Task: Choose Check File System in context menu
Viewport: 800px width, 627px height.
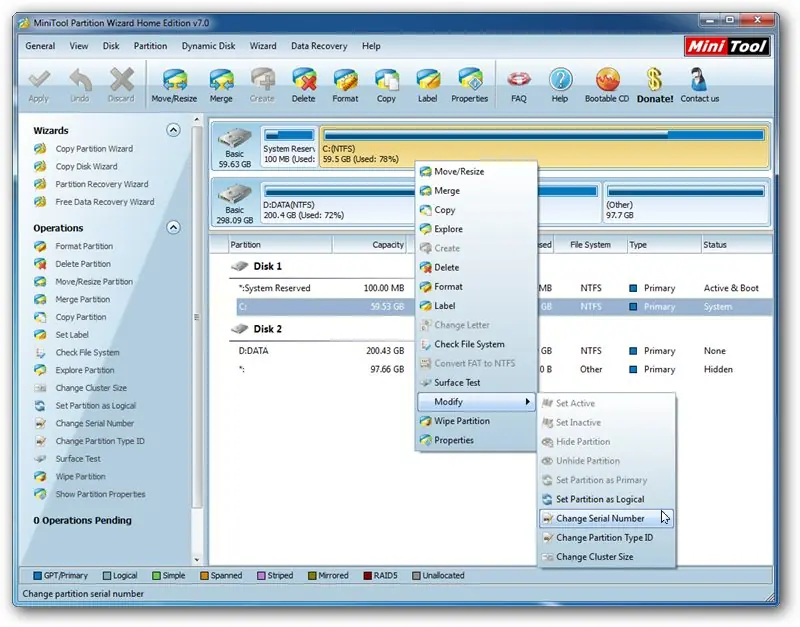Action: (x=476, y=344)
